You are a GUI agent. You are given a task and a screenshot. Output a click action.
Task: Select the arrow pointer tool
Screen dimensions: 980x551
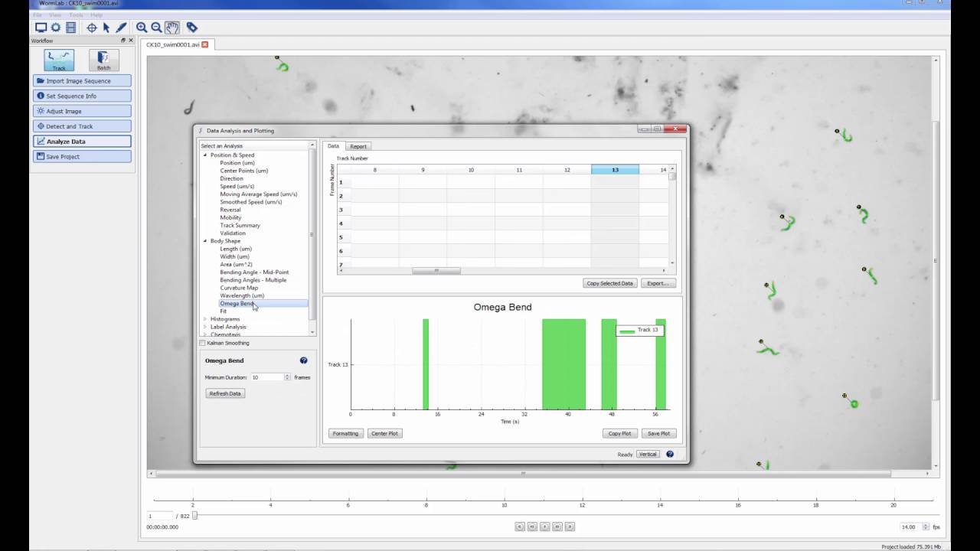[106, 28]
